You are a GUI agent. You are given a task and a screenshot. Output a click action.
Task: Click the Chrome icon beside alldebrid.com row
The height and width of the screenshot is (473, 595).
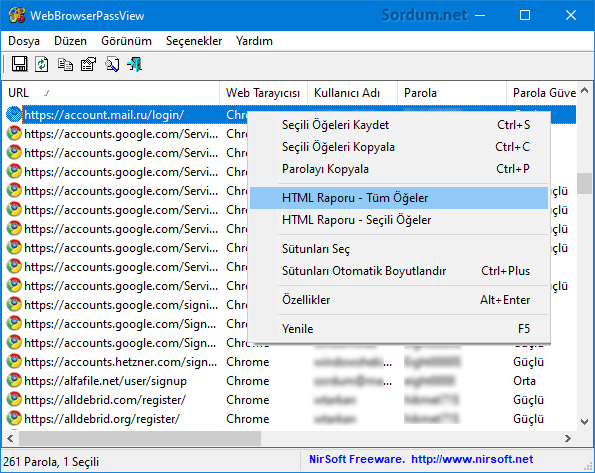14,399
